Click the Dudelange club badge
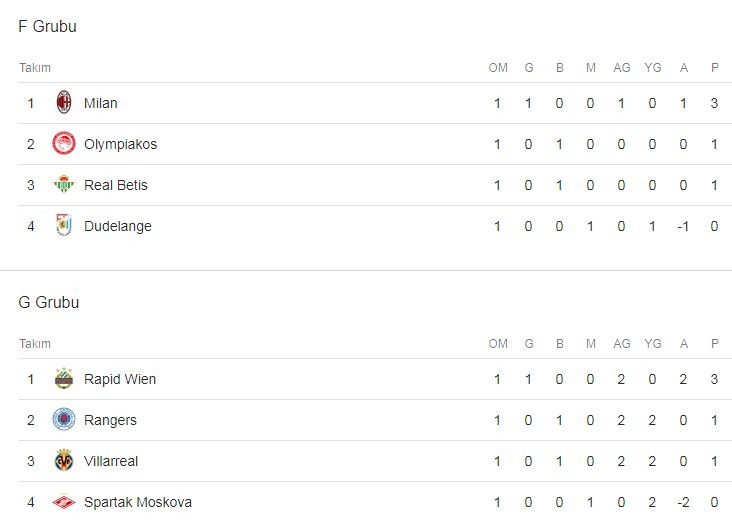This screenshot has width=732, height=521. point(64,226)
